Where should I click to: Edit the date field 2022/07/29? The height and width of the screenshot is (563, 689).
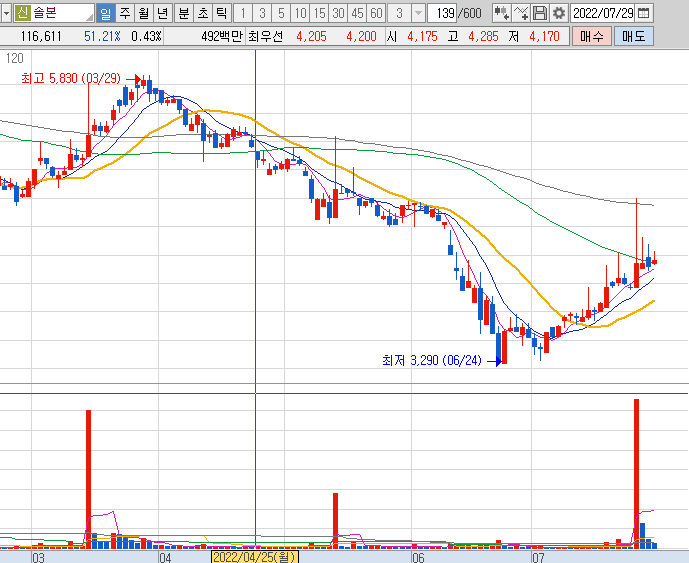point(603,13)
